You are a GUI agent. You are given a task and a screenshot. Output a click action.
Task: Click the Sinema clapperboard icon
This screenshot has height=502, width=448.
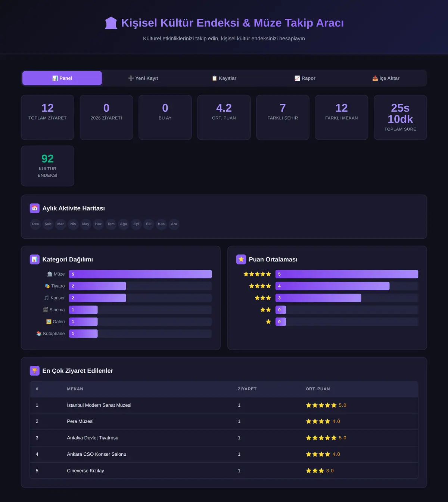(46, 310)
